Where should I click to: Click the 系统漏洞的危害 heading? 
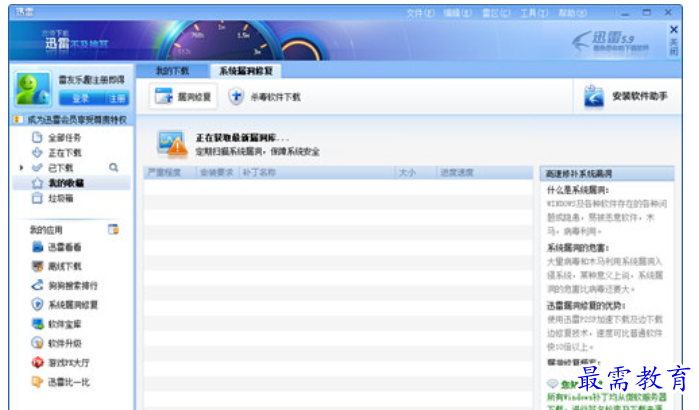pyautogui.click(x=578, y=248)
